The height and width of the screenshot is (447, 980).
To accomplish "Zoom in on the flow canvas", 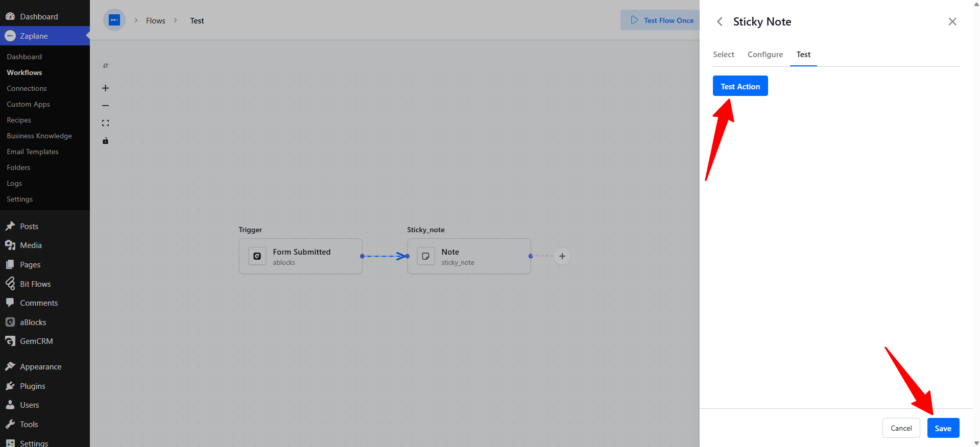I will [x=105, y=88].
